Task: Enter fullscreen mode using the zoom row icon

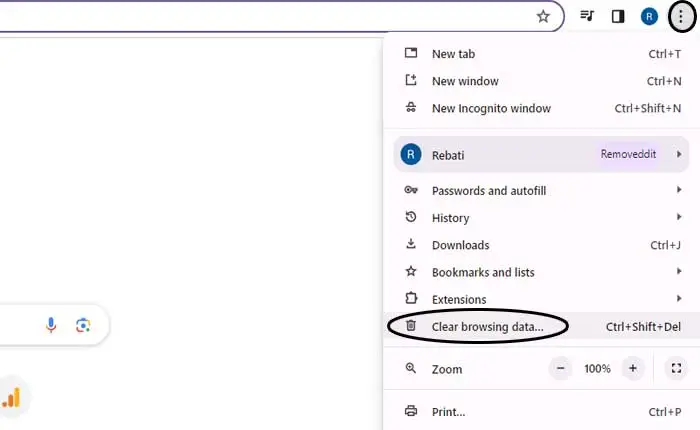Action: 676,369
